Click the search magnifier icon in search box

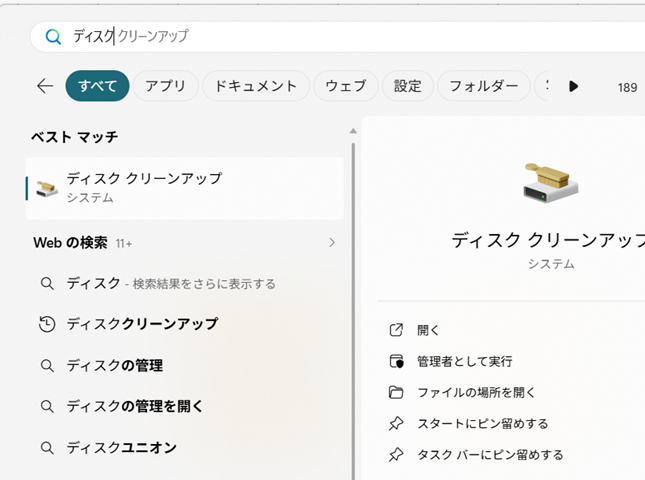[53, 37]
